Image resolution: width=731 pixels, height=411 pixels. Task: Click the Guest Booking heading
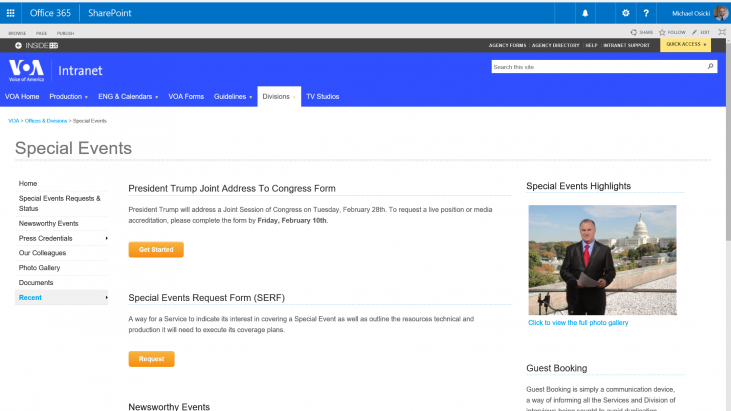pos(557,368)
